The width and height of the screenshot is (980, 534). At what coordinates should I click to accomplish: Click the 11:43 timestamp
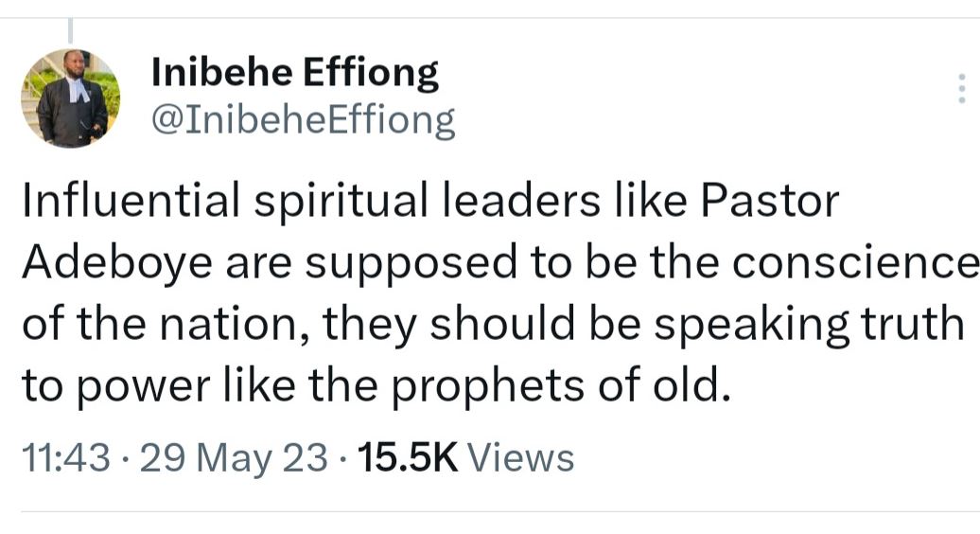tap(64, 457)
